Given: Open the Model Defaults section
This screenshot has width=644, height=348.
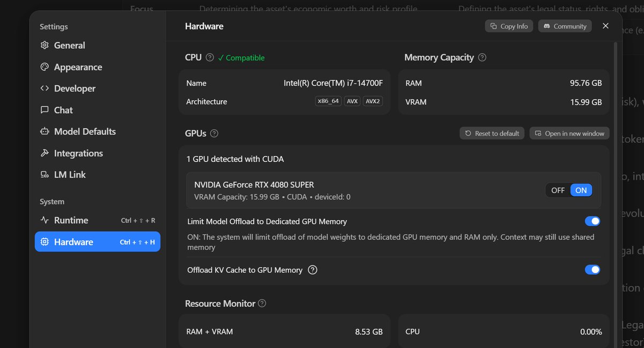Looking at the screenshot, I should coord(97,131).
